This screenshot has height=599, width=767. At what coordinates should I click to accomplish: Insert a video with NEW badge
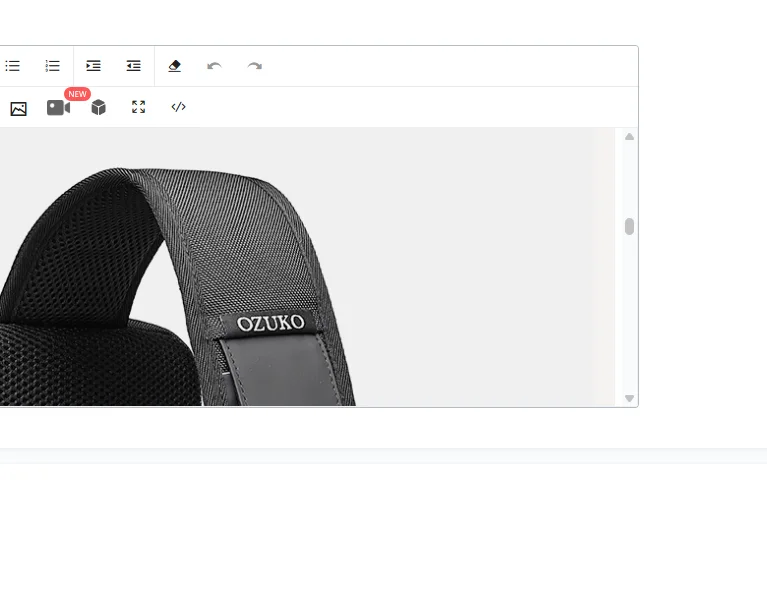[x=59, y=108]
